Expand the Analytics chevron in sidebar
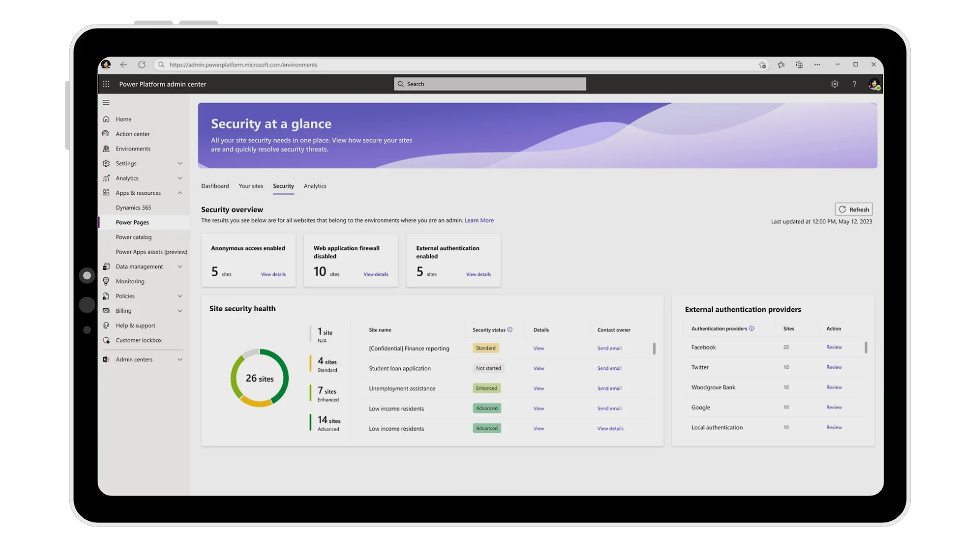This screenshot has width=980, height=551. point(180,178)
